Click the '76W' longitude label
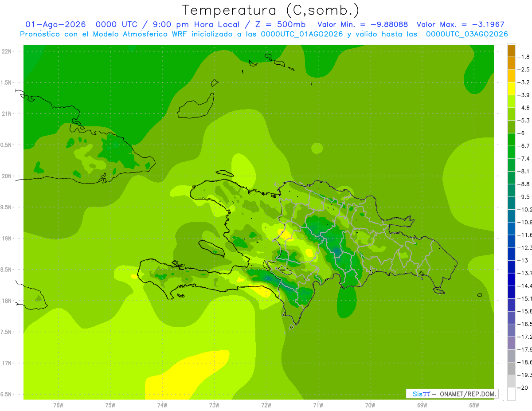Screen dimensions: 532x411 point(58,405)
